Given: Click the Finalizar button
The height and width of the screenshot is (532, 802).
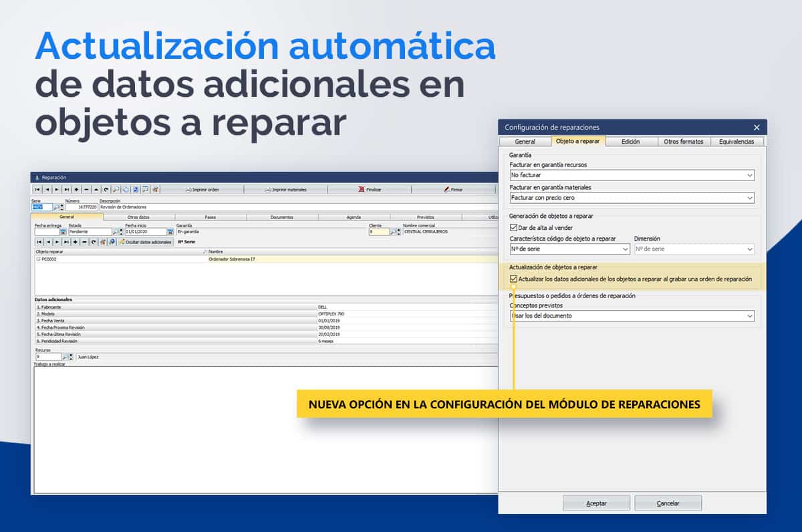Looking at the screenshot, I should tap(370, 190).
